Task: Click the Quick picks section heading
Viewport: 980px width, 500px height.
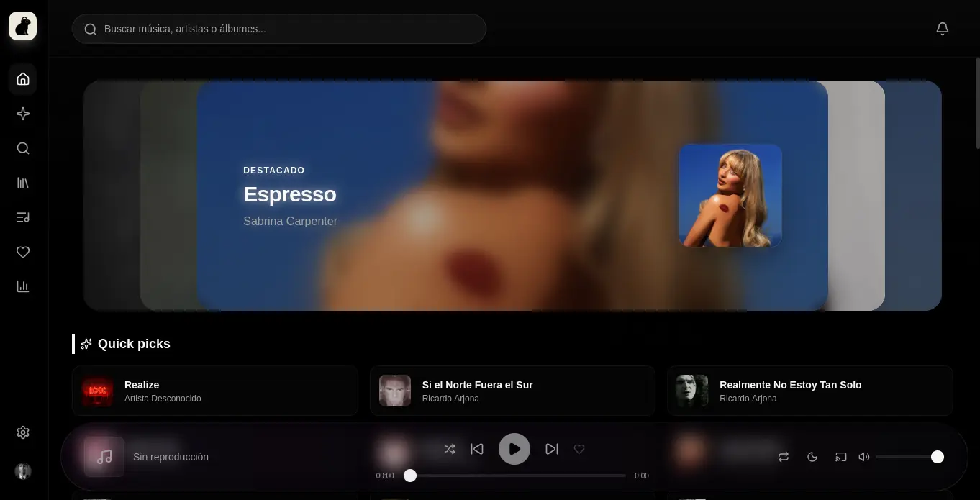Action: pos(134,344)
